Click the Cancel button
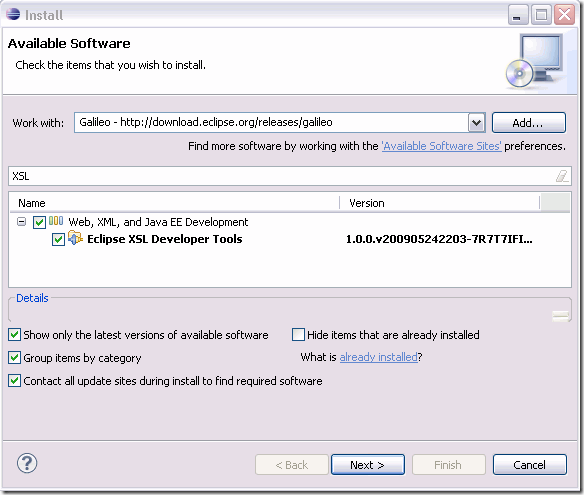The image size is (584, 495). (x=530, y=464)
